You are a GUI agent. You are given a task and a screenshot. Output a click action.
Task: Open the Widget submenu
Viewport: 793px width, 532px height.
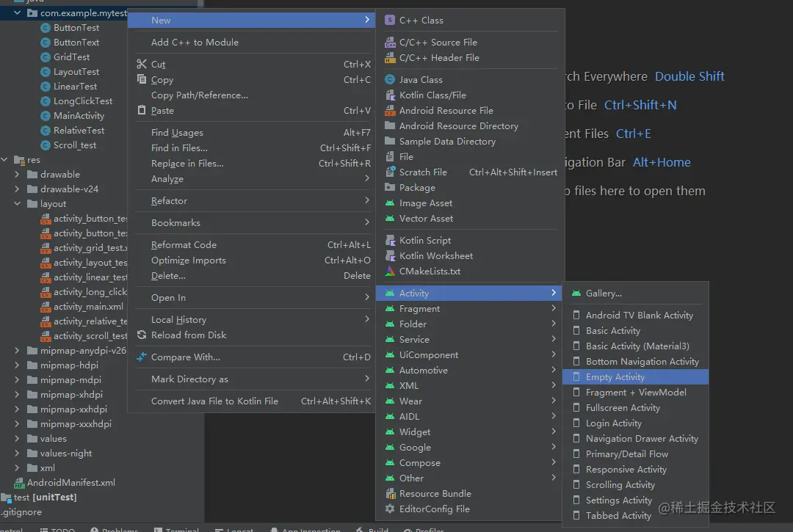coord(468,431)
